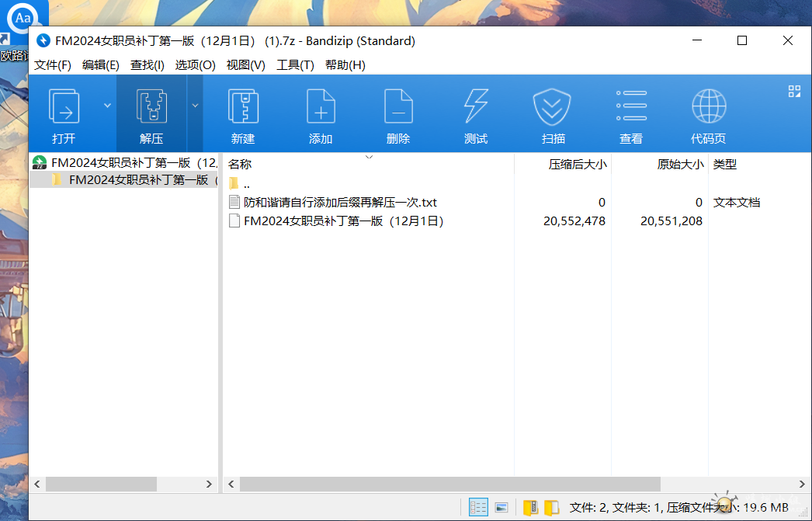Click the text document icon of the .txt file
Screen dimensions: 812x521
234,202
